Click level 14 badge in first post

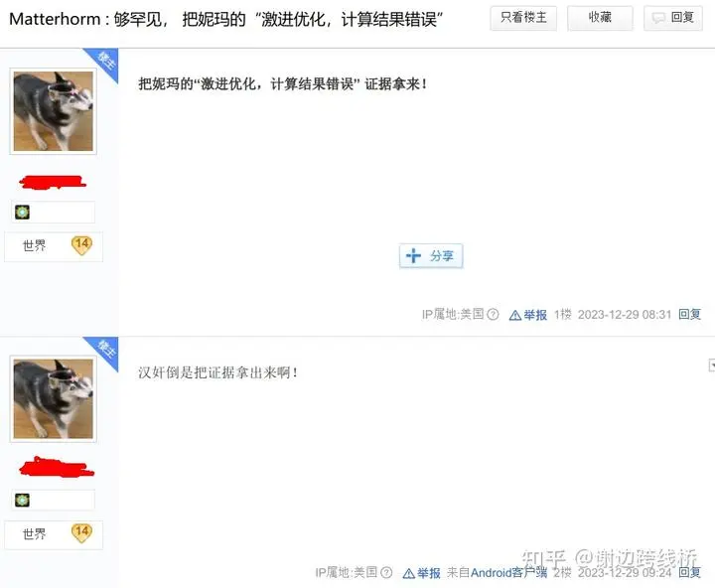(82, 245)
